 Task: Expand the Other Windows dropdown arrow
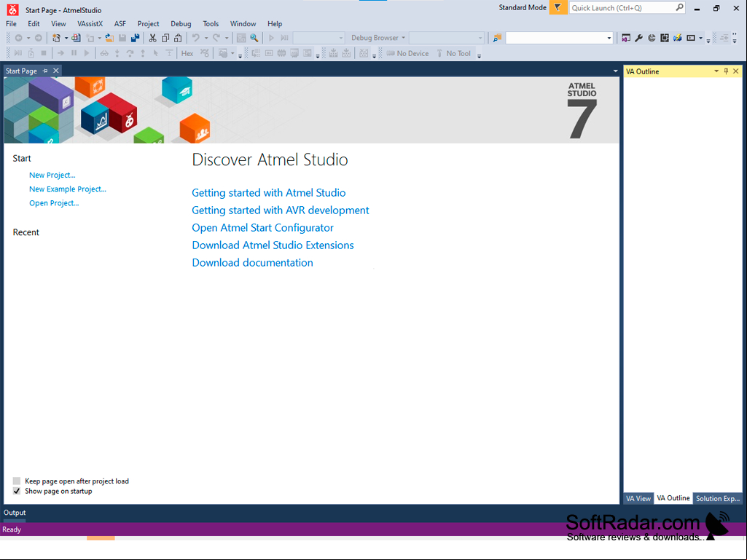[700, 38]
